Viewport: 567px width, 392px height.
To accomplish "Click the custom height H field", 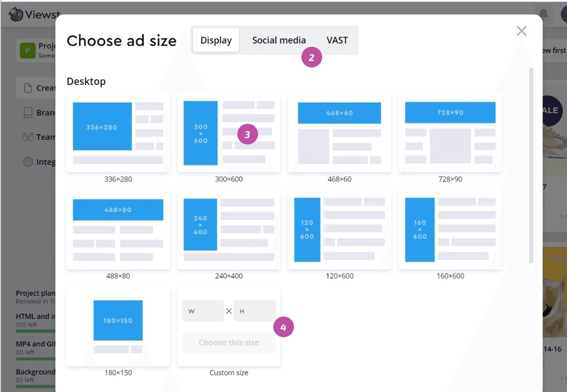I will 254,311.
